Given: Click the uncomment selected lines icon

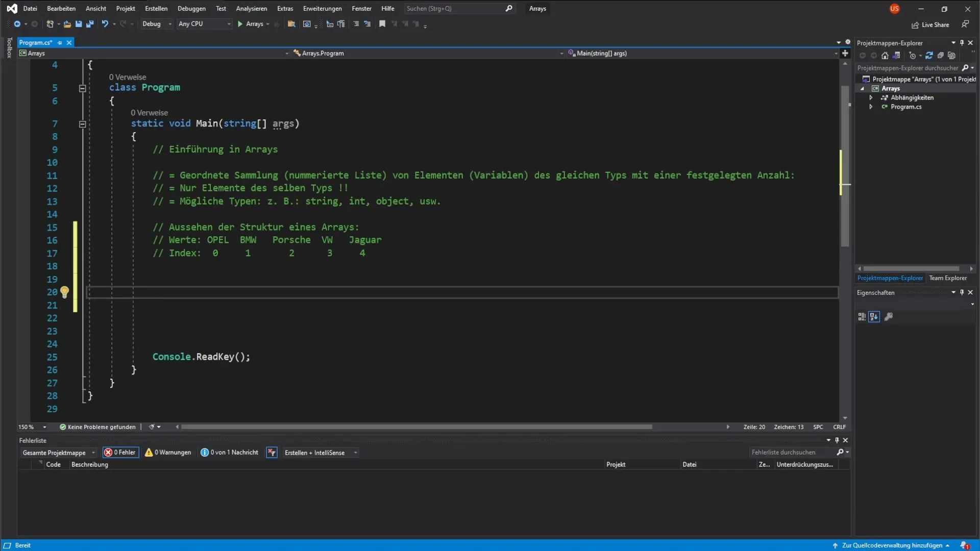Looking at the screenshot, I should pyautogui.click(x=367, y=24).
